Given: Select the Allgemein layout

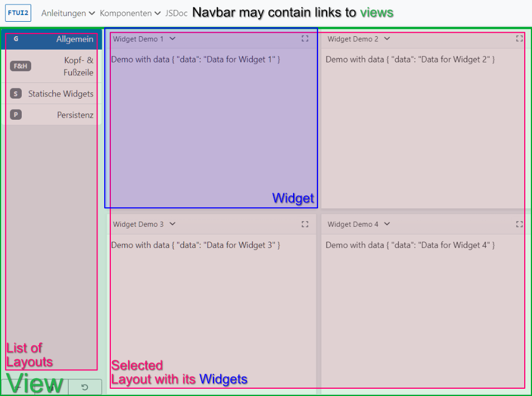Looking at the screenshot, I should point(75,40).
